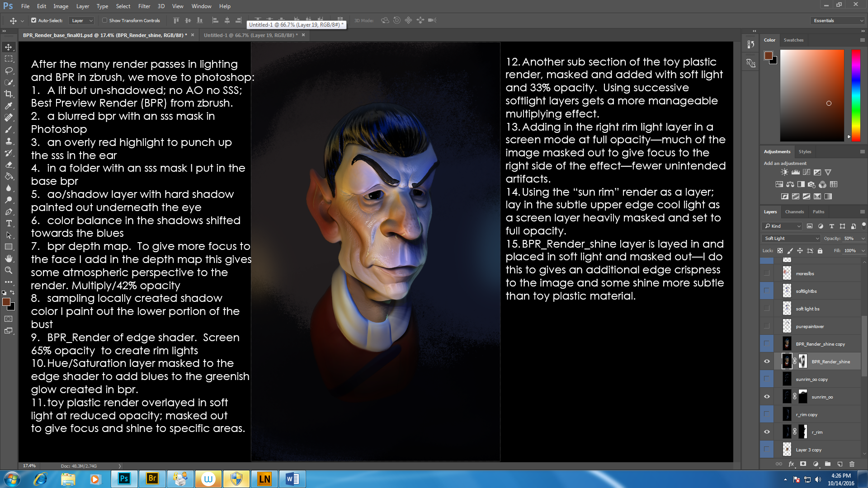
Task: Open the Layers panel options menu
Action: [862, 211]
